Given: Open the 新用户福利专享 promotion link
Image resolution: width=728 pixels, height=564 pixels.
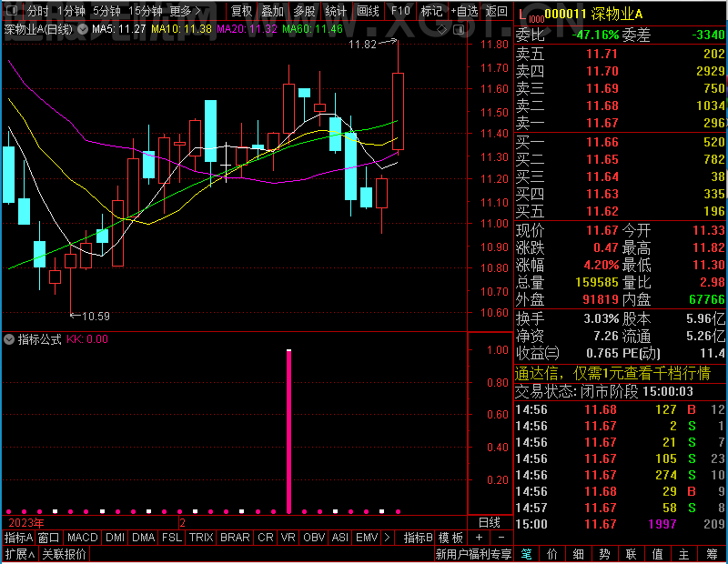Looking at the screenshot, I should click(473, 554).
